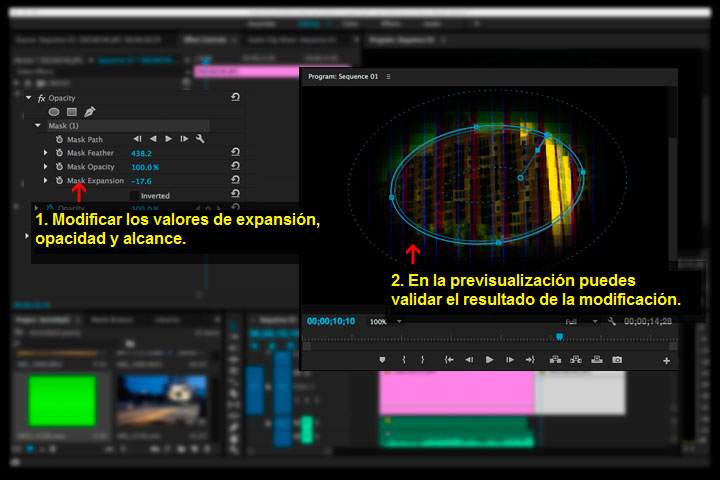The height and width of the screenshot is (480, 720).
Task: Open Program monitor wrench settings
Action: point(612,321)
